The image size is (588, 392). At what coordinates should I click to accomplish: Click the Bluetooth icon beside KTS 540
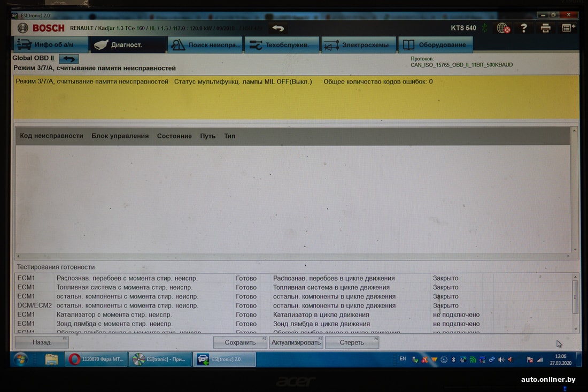tap(484, 28)
